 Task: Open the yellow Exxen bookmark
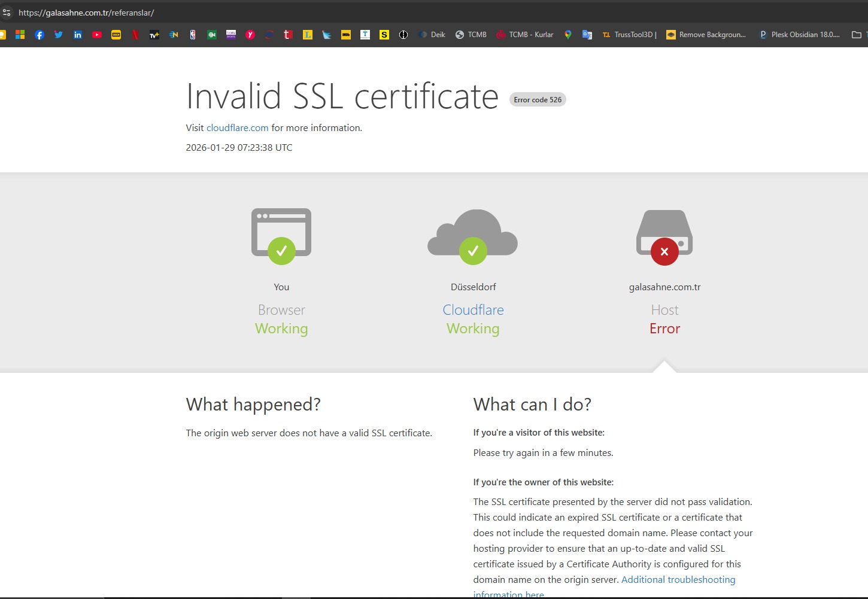tap(116, 35)
